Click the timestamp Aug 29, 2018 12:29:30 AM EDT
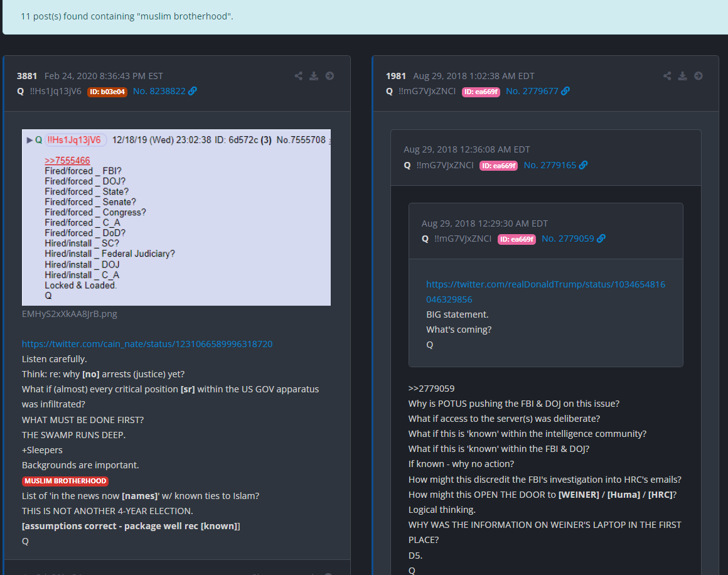728x575 pixels. point(484,223)
